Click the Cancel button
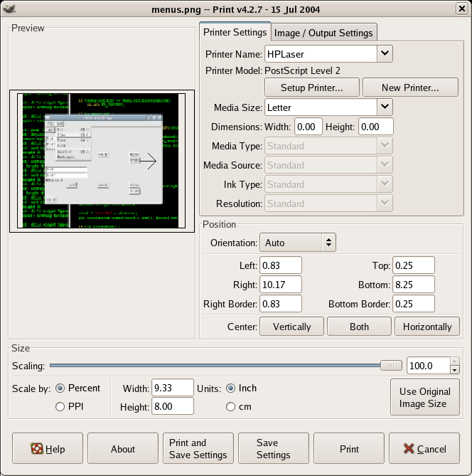The width and height of the screenshot is (472, 476). coord(424,449)
